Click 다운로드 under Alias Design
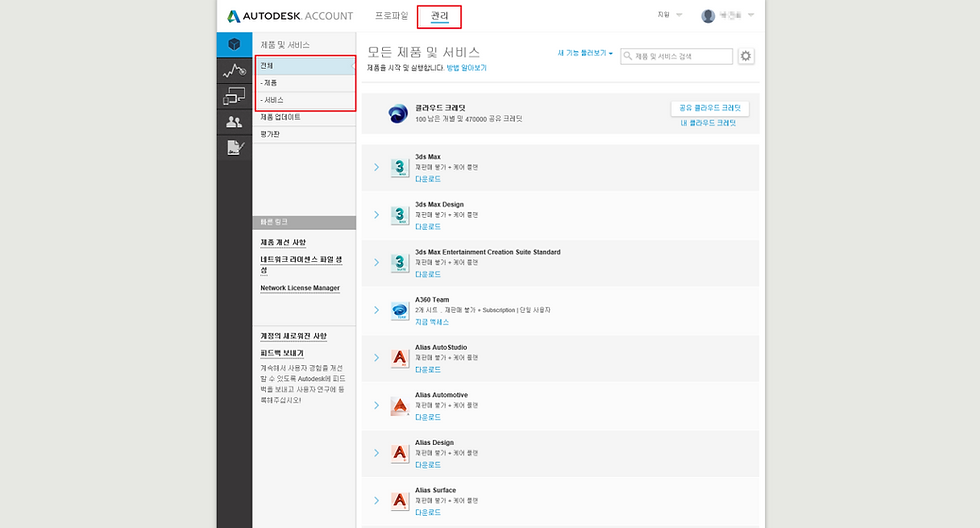 coord(428,465)
